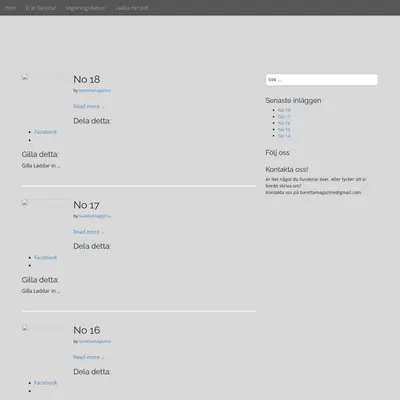
Task: Click the Sök search input field
Action: pos(322,80)
